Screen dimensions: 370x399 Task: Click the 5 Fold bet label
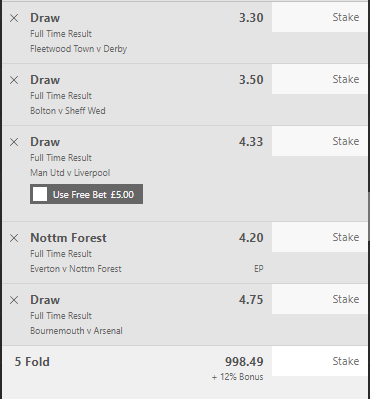tap(32, 362)
